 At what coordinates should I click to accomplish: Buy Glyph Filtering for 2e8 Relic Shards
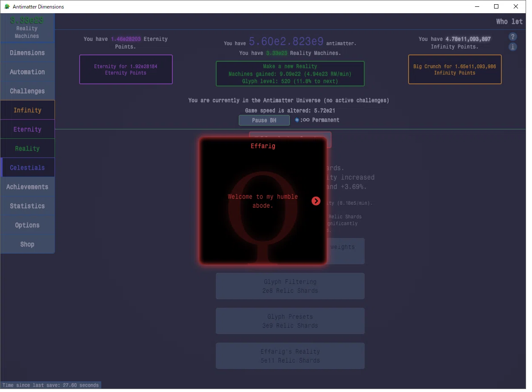(290, 286)
